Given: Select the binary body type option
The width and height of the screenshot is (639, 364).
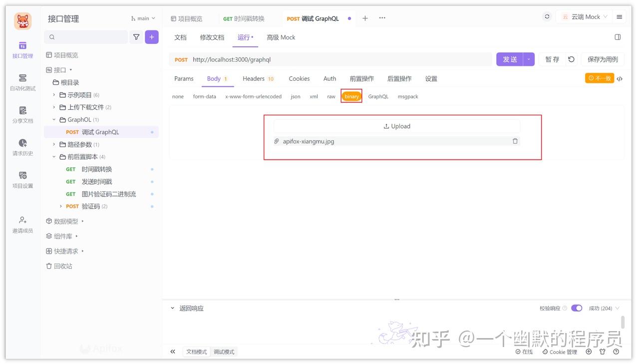Looking at the screenshot, I should coord(351,96).
